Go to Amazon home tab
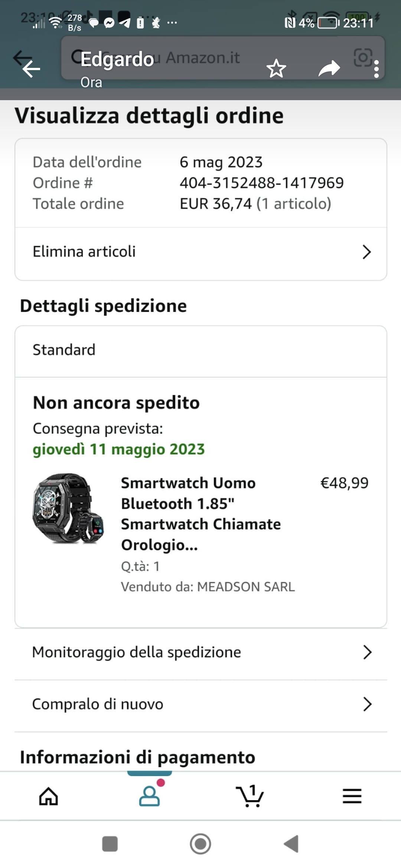This screenshot has height=868, width=401. point(49,796)
